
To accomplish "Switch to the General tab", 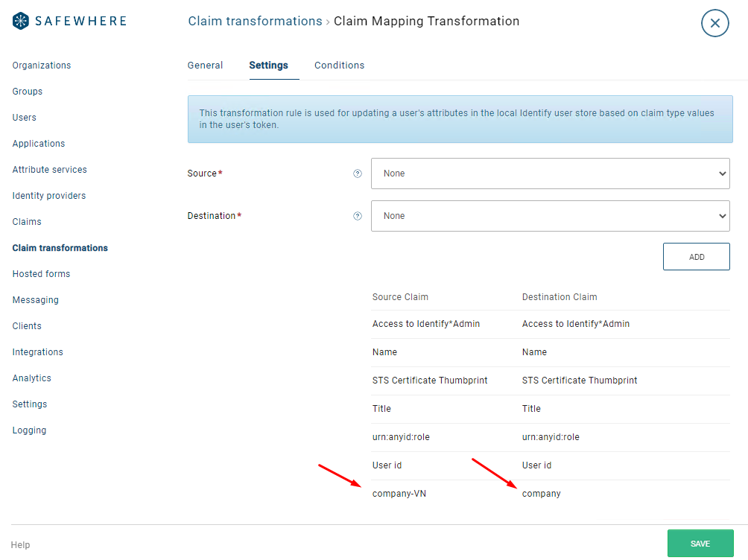I will pos(205,66).
